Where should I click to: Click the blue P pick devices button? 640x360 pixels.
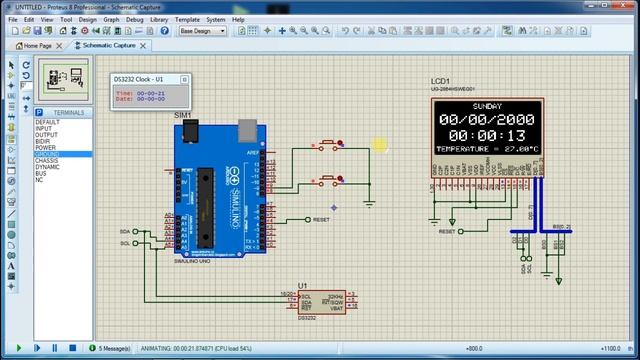pos(39,113)
